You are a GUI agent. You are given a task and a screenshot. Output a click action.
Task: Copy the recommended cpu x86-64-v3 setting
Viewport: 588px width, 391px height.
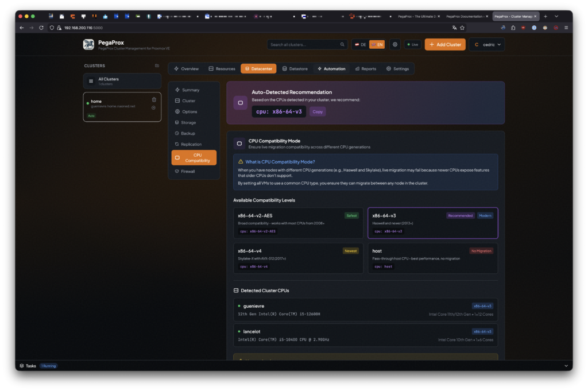tap(318, 111)
